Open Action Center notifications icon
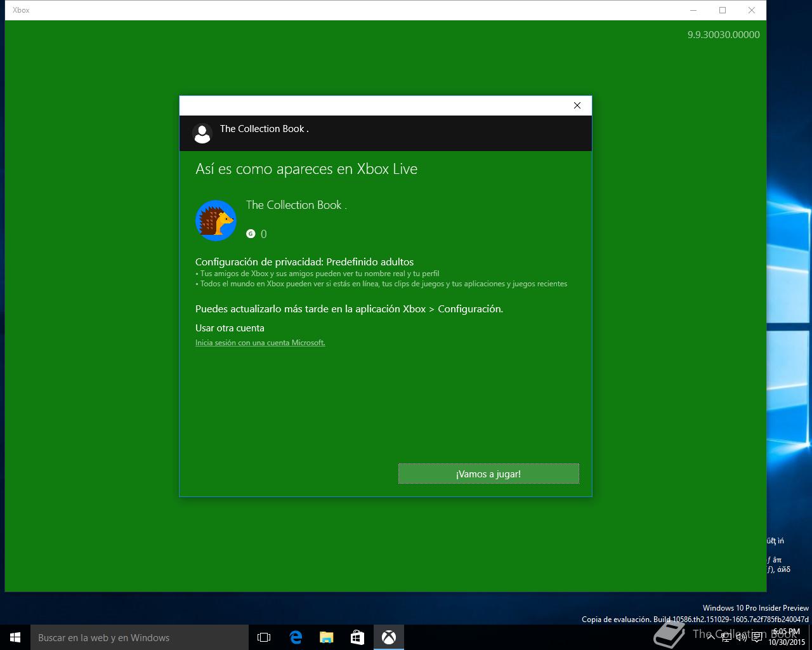The height and width of the screenshot is (650, 812). coord(757,637)
